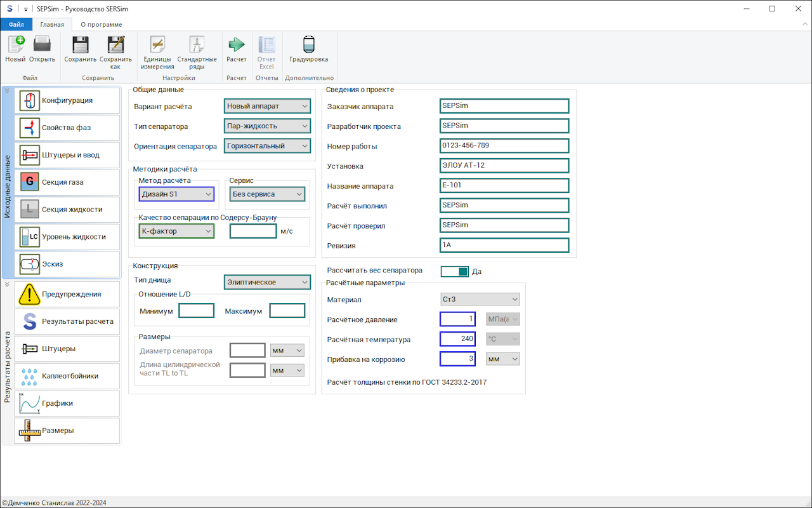The image size is (812, 508).
Task: Run calculation with green Расчет arrow
Action: tap(237, 45)
